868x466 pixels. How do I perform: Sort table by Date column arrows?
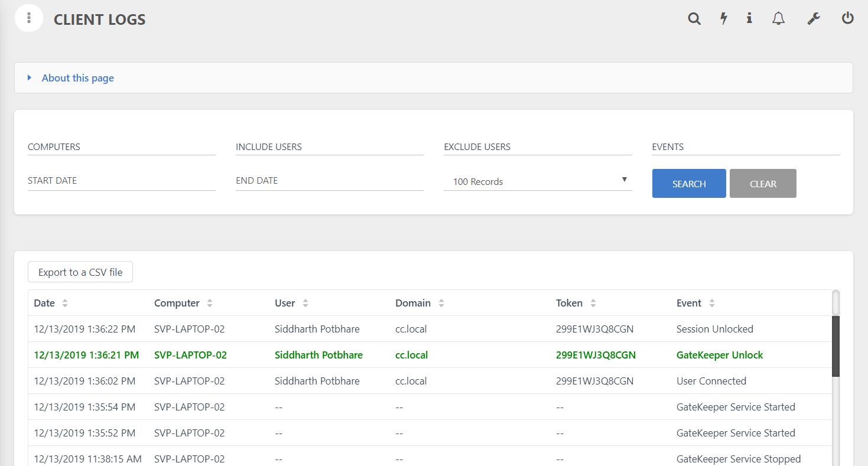click(65, 303)
